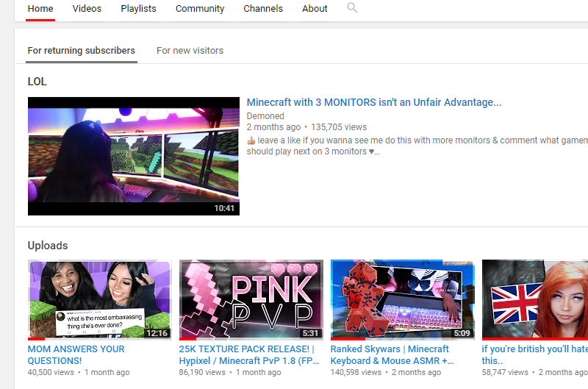
Task: Click the 58,747 views text
Action: (x=505, y=373)
